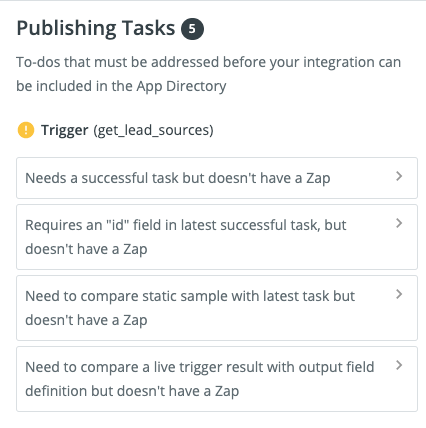Click the Publishing Tasks count badge
This screenshot has height=428, width=426.
point(192,29)
